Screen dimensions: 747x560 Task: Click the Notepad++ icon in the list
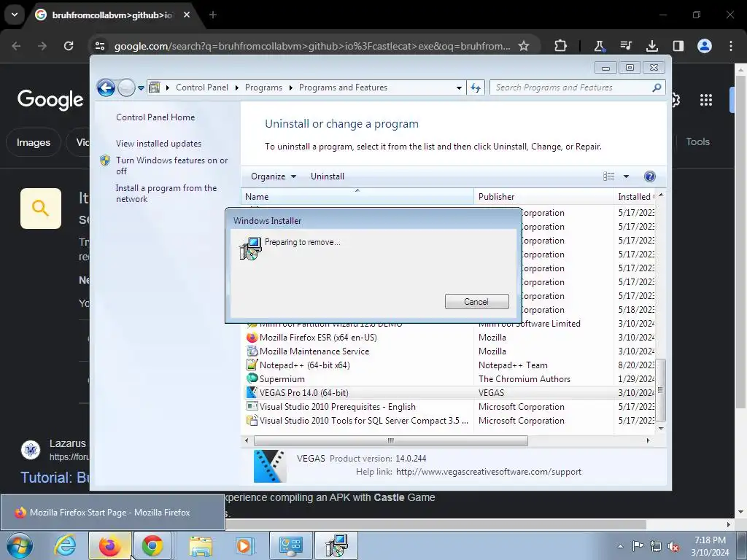point(252,365)
